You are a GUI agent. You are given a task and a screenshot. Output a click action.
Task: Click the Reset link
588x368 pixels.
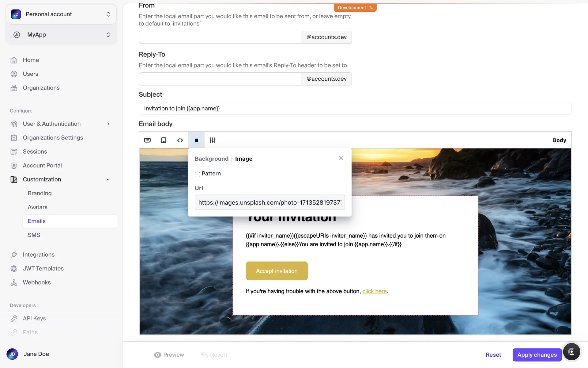(x=493, y=355)
